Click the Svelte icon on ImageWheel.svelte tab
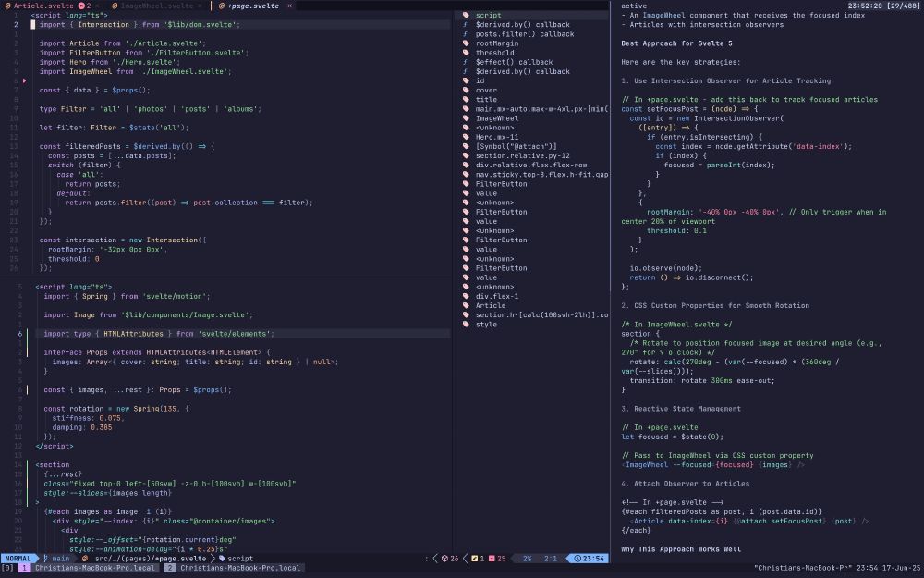Viewport: 924px width, 578px height. click(115, 6)
